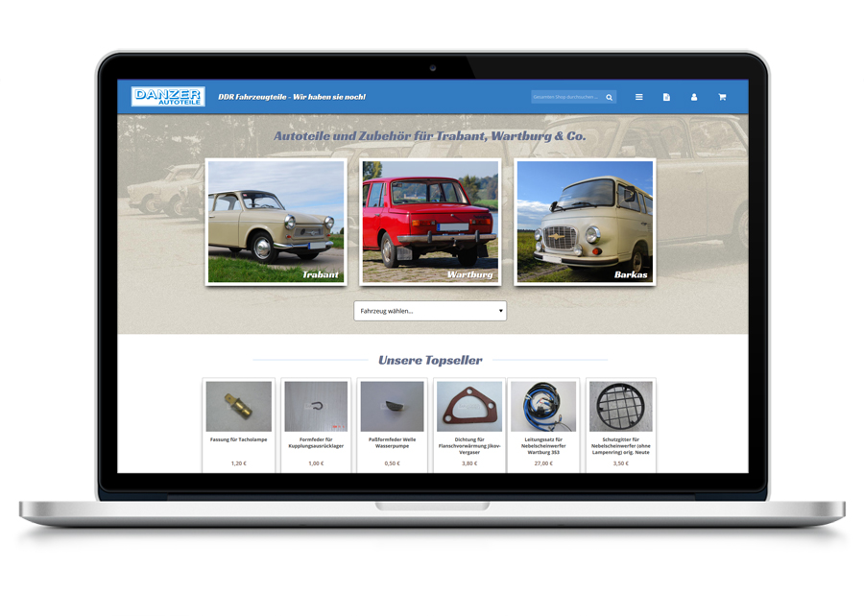Click the Leitungssatz für Nebelscheinwerfer title

tap(543, 446)
